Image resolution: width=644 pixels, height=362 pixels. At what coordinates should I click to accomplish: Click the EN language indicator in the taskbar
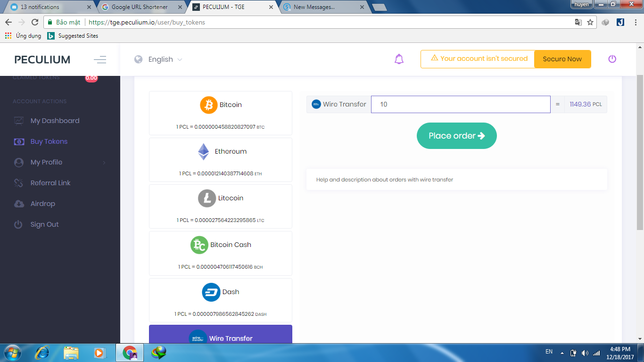[x=549, y=352]
